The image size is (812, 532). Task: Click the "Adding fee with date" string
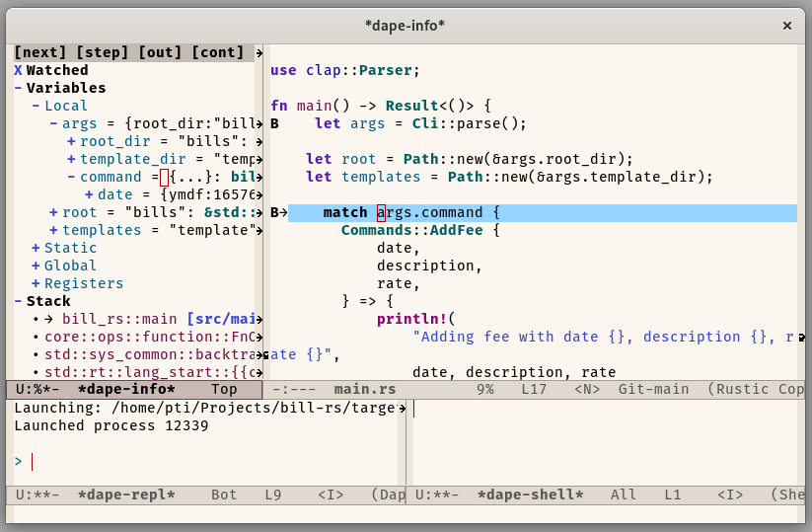603,337
